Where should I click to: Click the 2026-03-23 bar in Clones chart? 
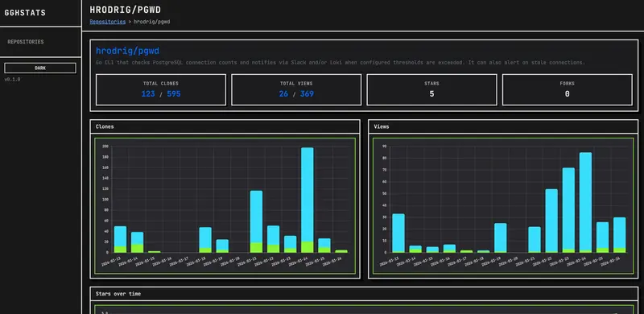pos(291,244)
